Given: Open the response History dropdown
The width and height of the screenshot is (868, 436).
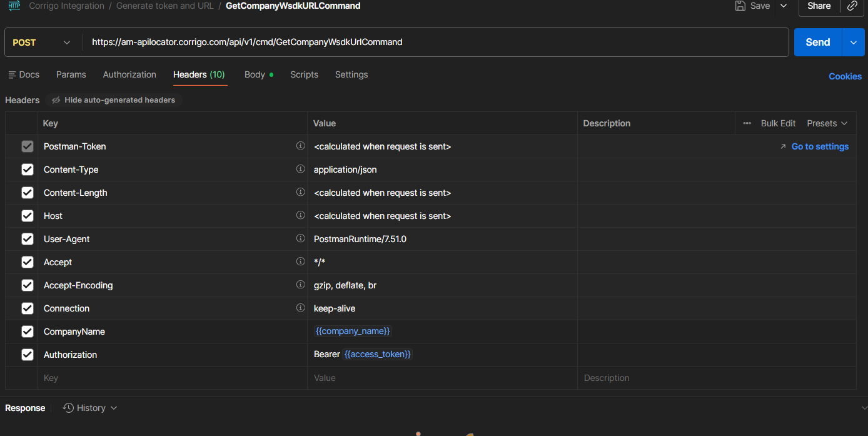Looking at the screenshot, I should coord(90,408).
